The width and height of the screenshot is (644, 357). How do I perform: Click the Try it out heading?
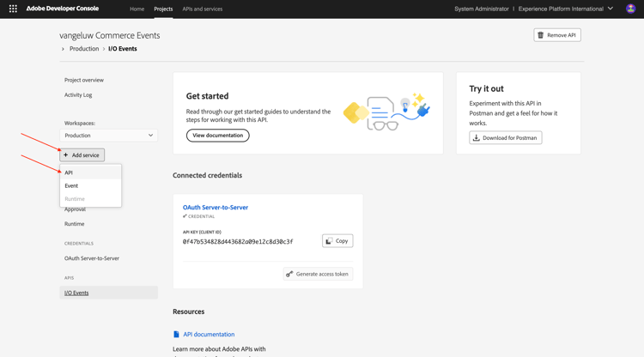tap(486, 88)
